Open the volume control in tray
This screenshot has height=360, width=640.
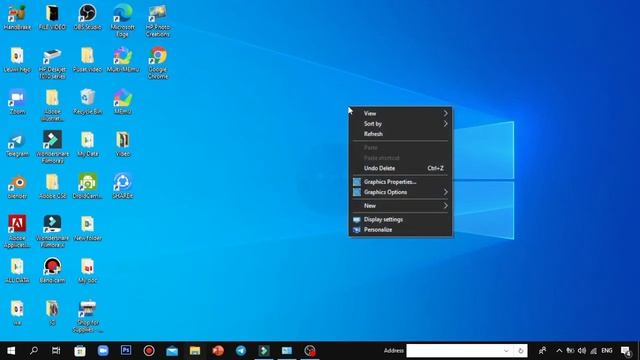click(582, 350)
